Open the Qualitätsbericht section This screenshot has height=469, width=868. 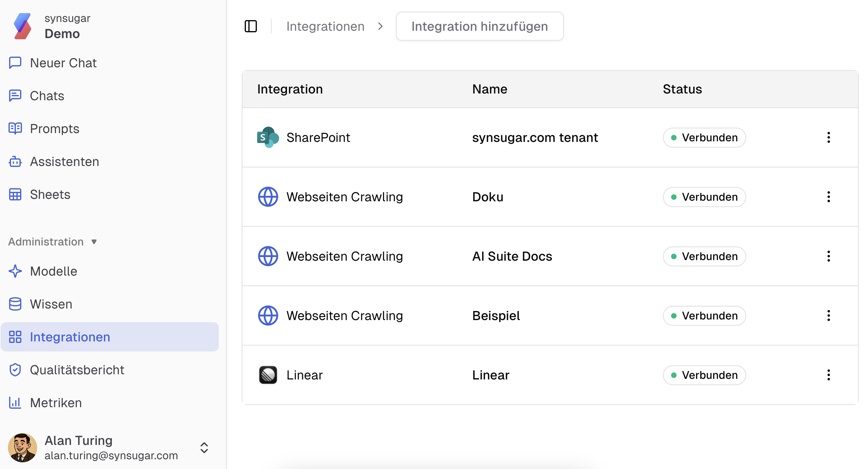[77, 370]
